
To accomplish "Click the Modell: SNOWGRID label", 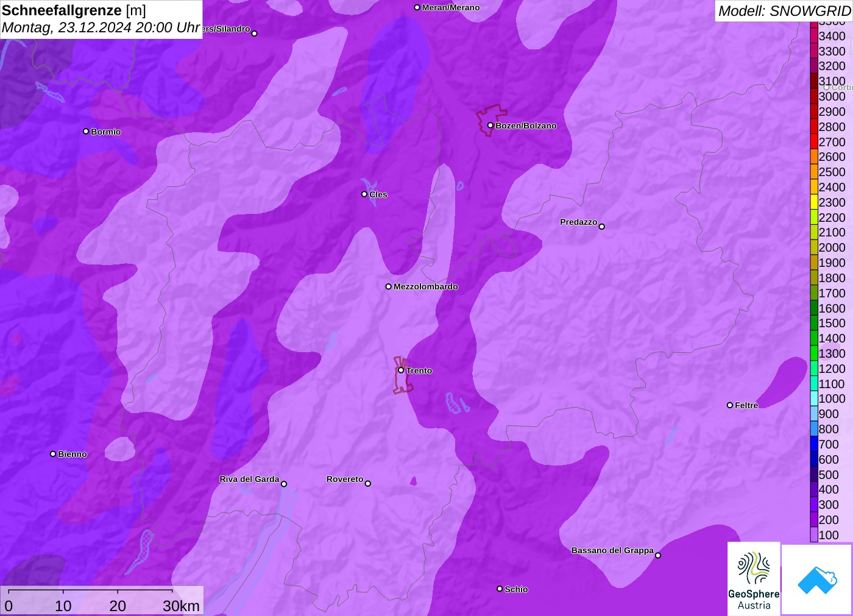I will point(784,11).
